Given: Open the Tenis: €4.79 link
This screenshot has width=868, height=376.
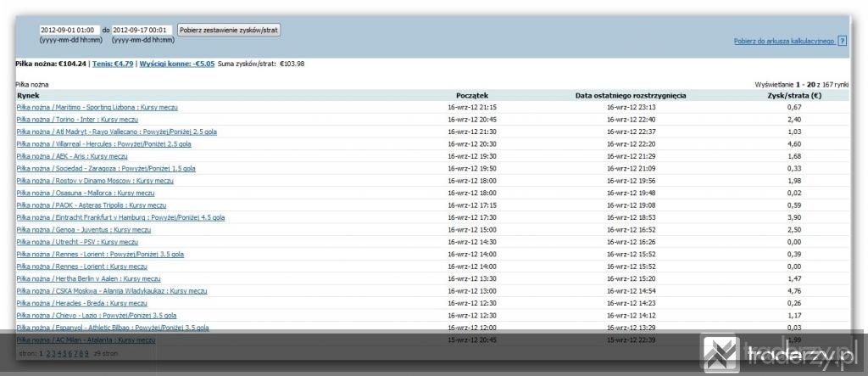Looking at the screenshot, I should (x=113, y=64).
